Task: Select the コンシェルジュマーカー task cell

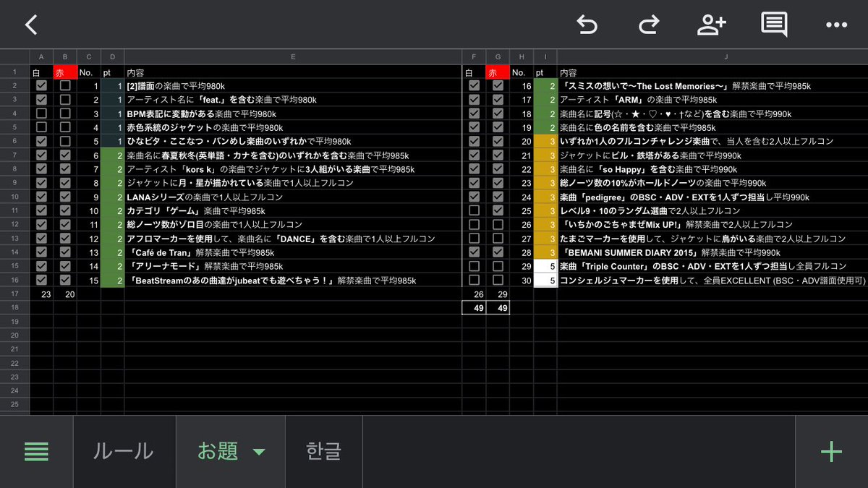Action: click(712, 280)
